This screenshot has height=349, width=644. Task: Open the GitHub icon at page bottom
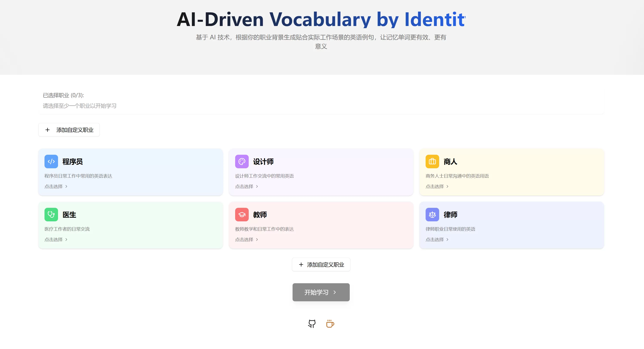(x=311, y=323)
